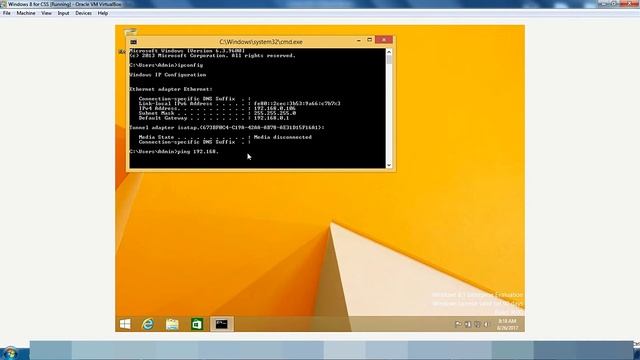
Task: Click the cmd scrollbar down arrow
Action: tap(389, 165)
